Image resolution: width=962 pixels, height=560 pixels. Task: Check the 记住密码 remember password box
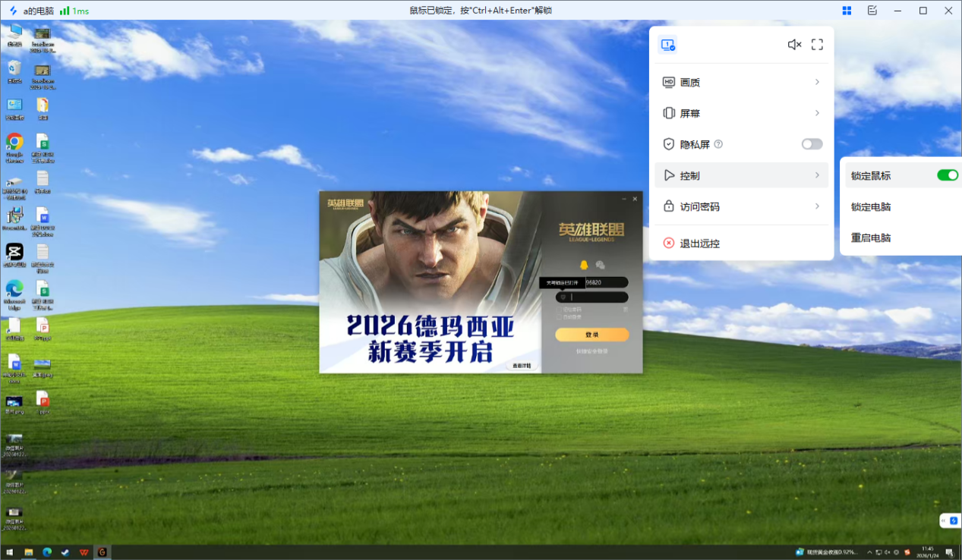559,310
